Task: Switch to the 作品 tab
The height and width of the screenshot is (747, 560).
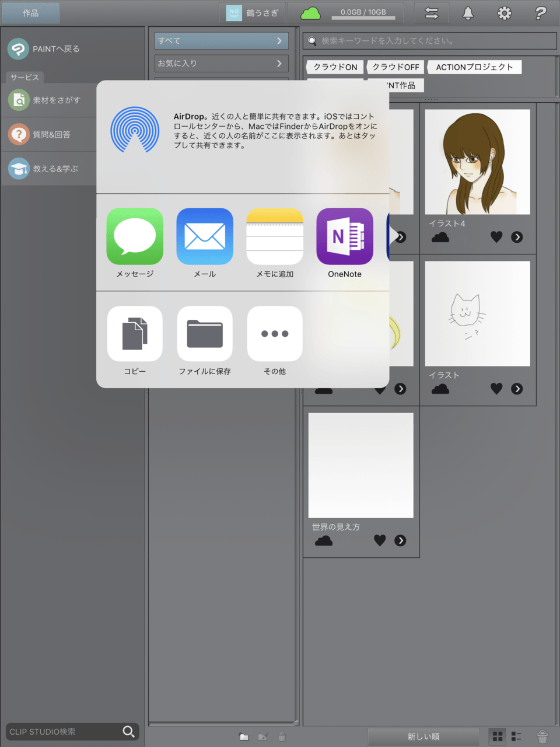Action: coord(30,13)
